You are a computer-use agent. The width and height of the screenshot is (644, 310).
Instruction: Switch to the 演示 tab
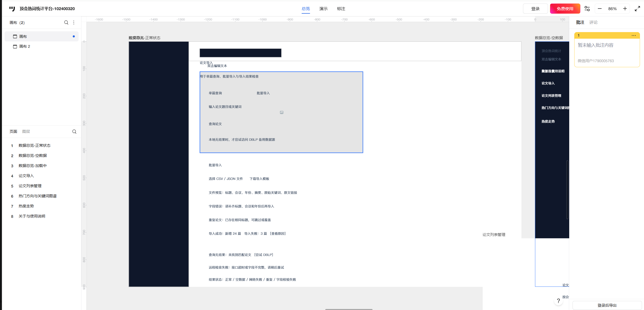(x=323, y=9)
